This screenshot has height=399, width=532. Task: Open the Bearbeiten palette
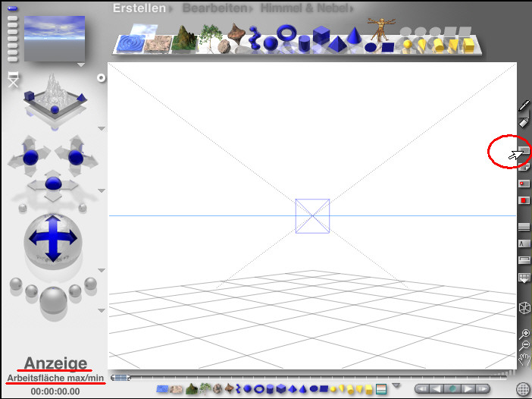(214, 8)
